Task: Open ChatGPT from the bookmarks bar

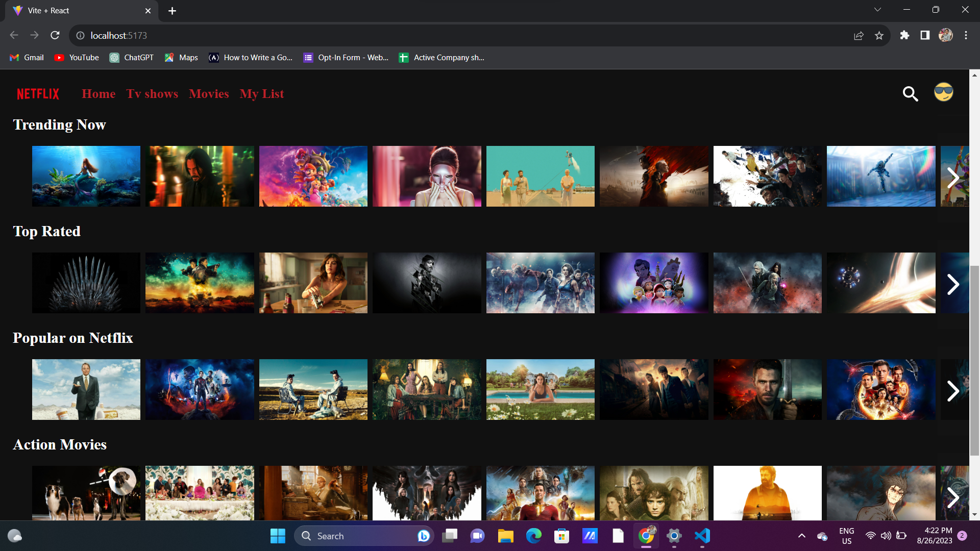Action: click(x=131, y=58)
